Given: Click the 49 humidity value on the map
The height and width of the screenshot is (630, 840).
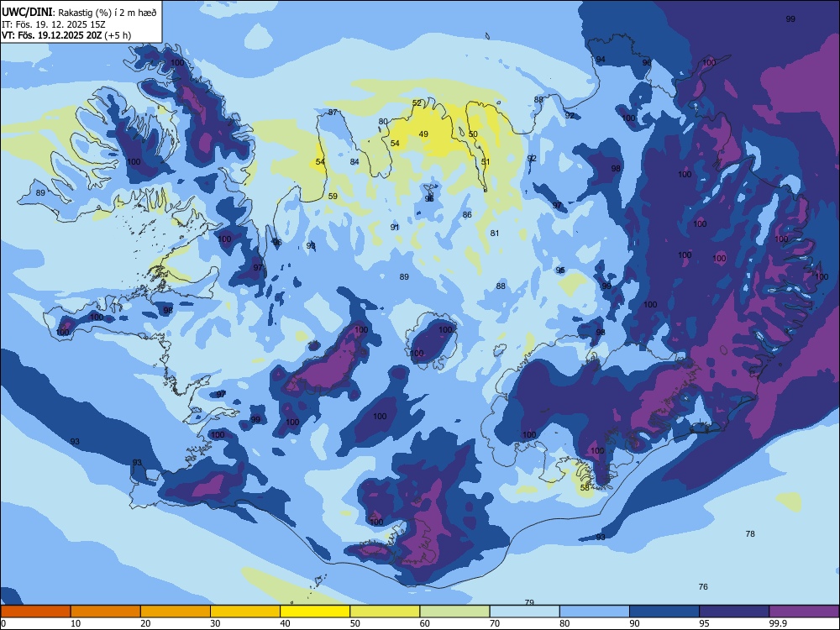Looking at the screenshot, I should click(x=423, y=134).
